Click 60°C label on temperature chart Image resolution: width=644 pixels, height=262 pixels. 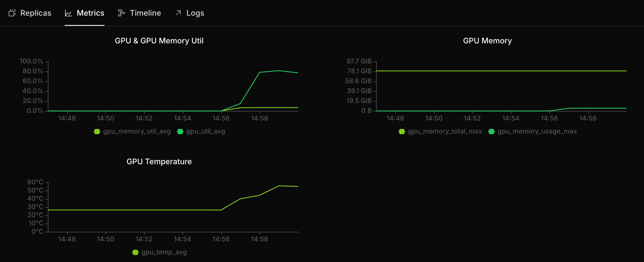[35, 182]
